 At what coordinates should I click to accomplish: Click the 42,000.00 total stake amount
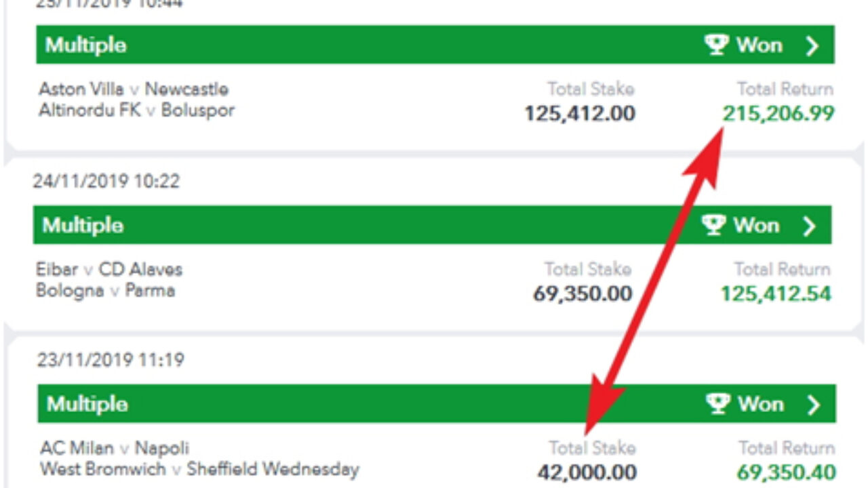[587, 472]
